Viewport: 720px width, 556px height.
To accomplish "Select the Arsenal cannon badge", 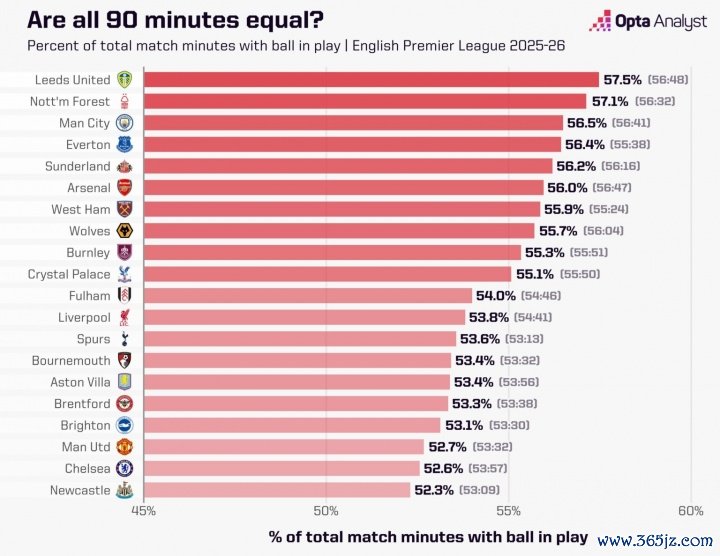I will (125, 187).
